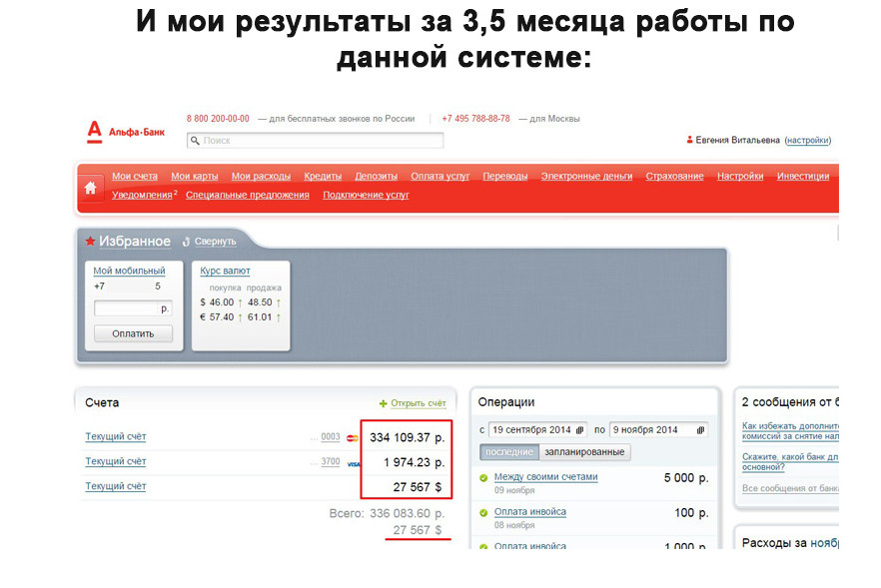Click Visa icon on account 3700
This screenshot has height=588, width=881.
click(354, 464)
